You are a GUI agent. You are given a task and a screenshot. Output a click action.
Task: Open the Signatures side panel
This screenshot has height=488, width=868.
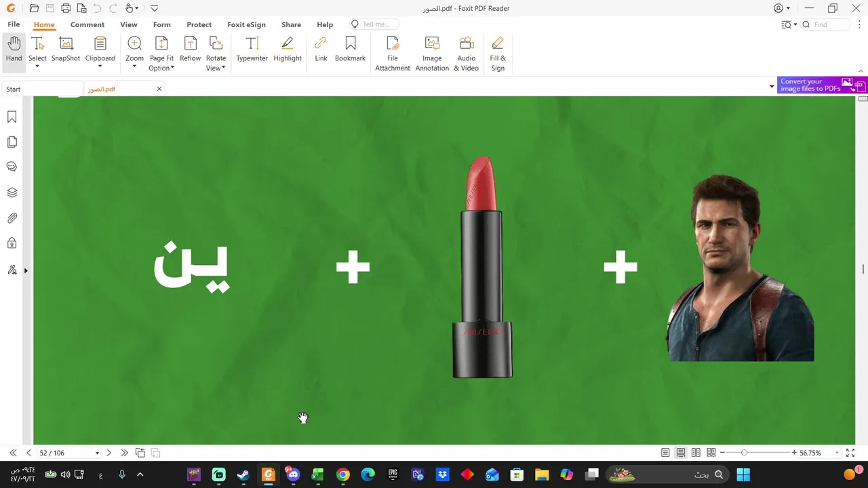coord(12,270)
